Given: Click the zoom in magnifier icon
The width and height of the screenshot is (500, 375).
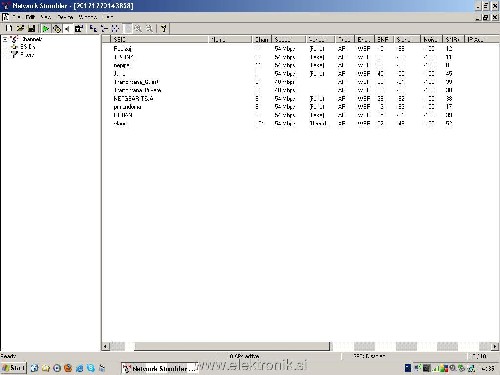Looking at the screenshot, I should pyautogui.click(x=138, y=29).
